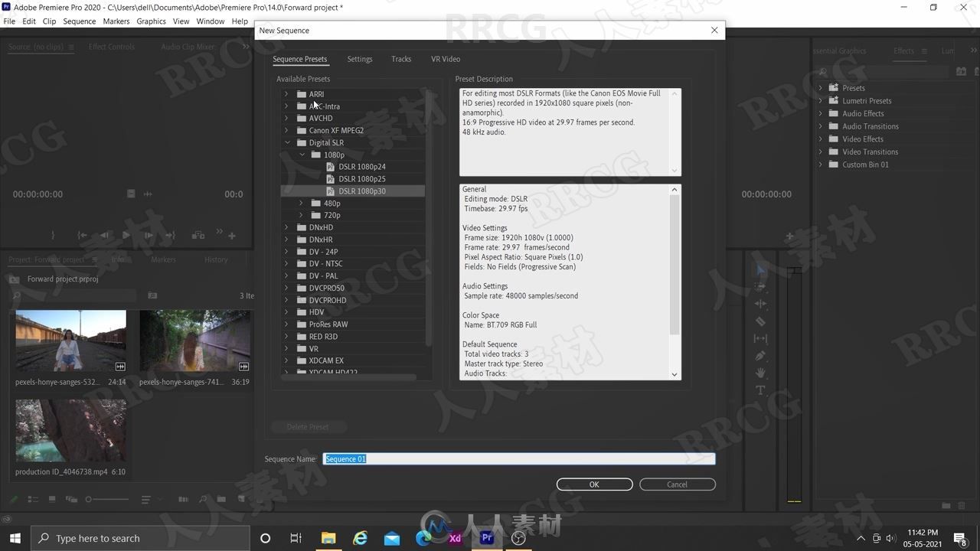Select the Track Select Forward tool
This screenshot has width=980, height=551.
[x=761, y=286]
